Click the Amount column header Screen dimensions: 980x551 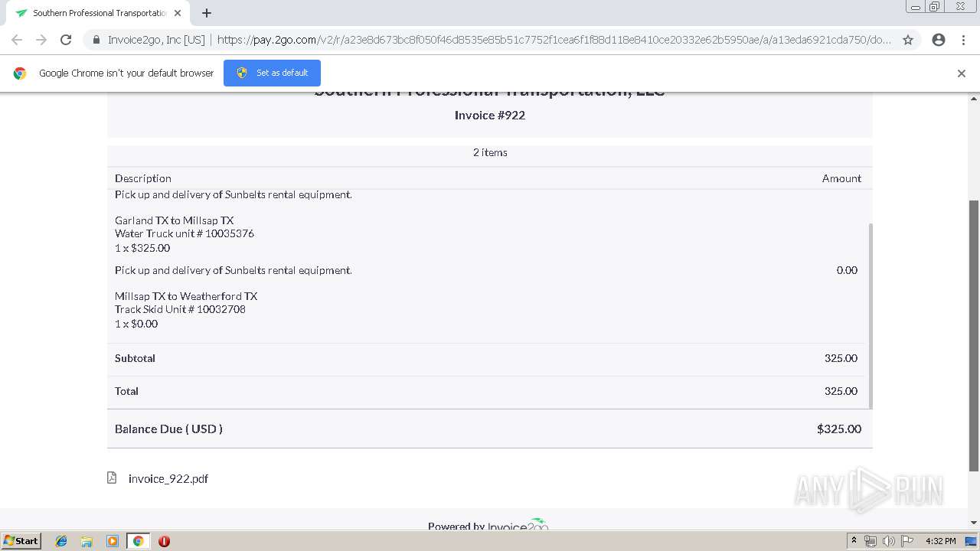841,178
